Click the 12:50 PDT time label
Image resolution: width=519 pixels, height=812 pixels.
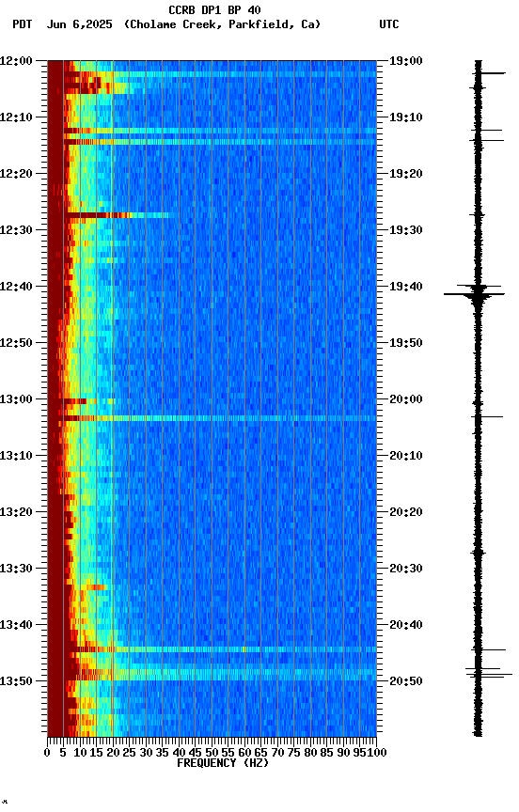pos(16,343)
